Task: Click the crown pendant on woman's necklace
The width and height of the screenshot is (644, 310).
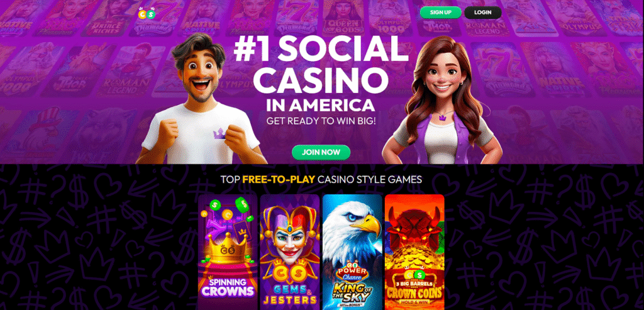Action: 443,118
